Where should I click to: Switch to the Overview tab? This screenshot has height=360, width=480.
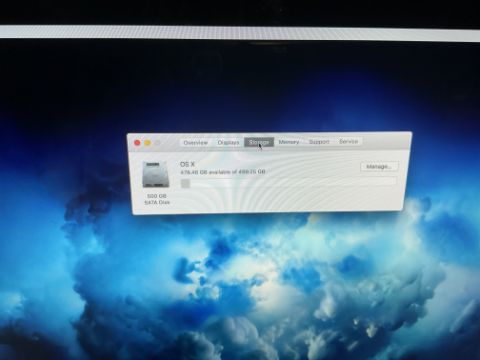coord(196,142)
